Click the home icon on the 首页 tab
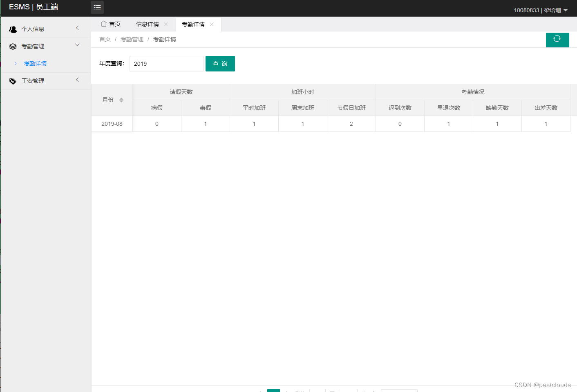 point(104,24)
